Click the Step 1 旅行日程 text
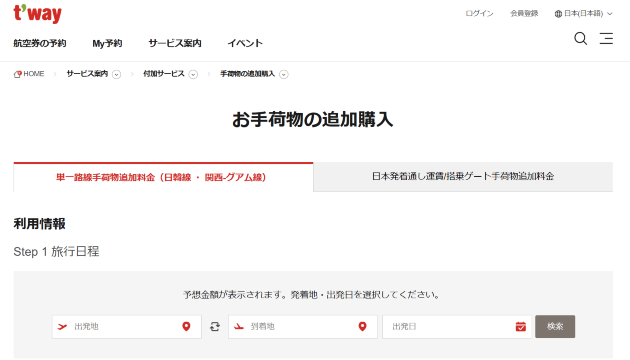This screenshot has height=360, width=630. tap(56, 252)
